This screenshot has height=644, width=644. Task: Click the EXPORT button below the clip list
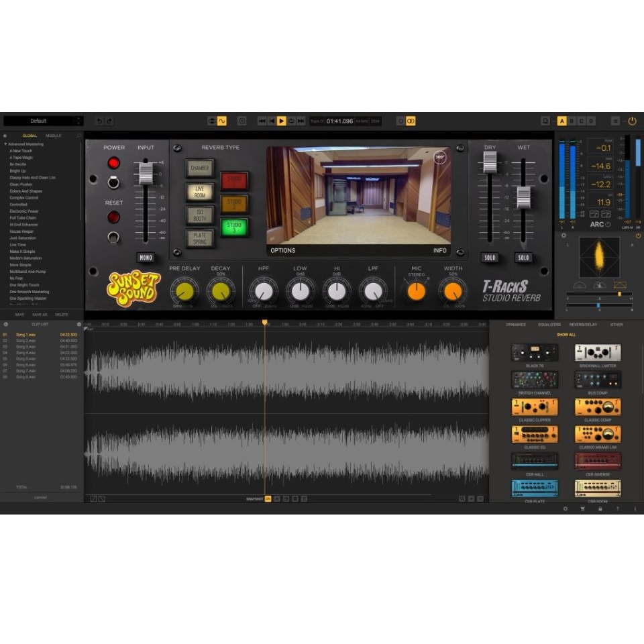(x=40, y=497)
